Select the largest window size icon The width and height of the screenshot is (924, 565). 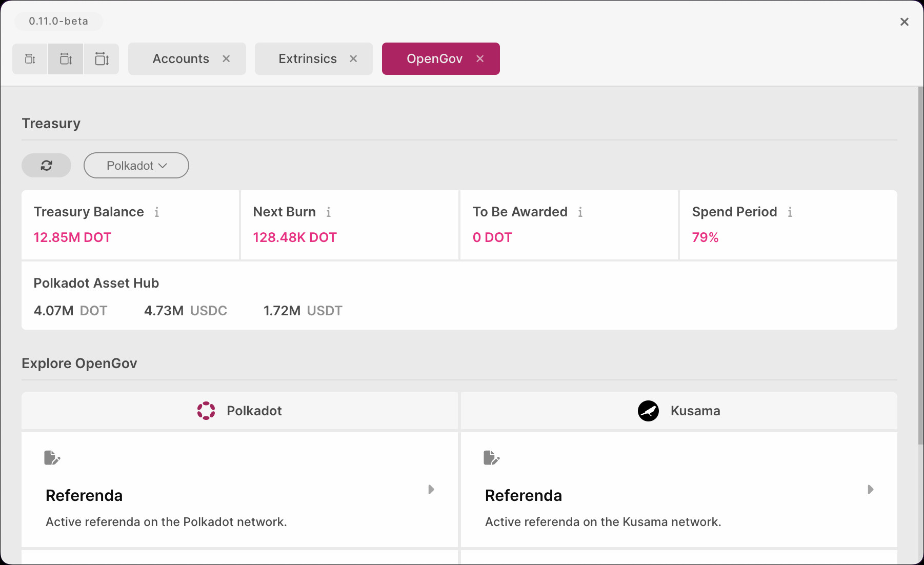pyautogui.click(x=102, y=59)
